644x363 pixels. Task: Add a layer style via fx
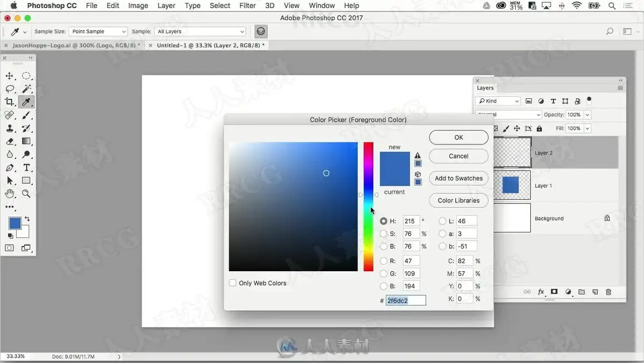coord(541,292)
